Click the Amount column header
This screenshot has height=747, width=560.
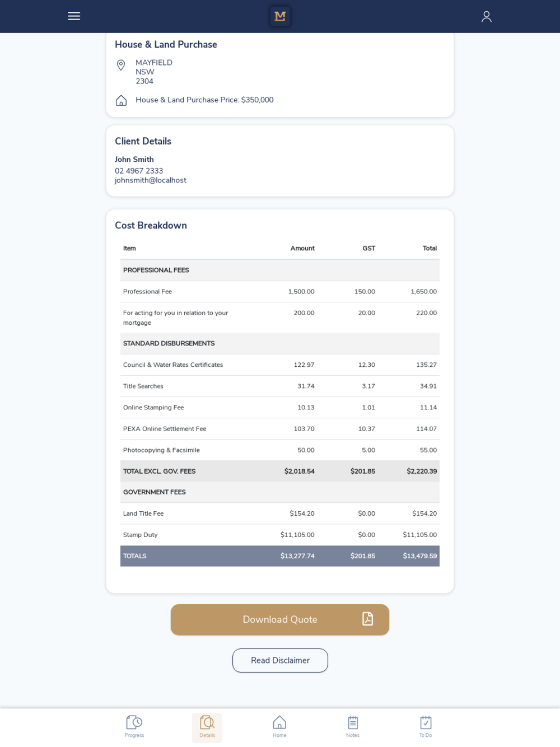pos(302,248)
